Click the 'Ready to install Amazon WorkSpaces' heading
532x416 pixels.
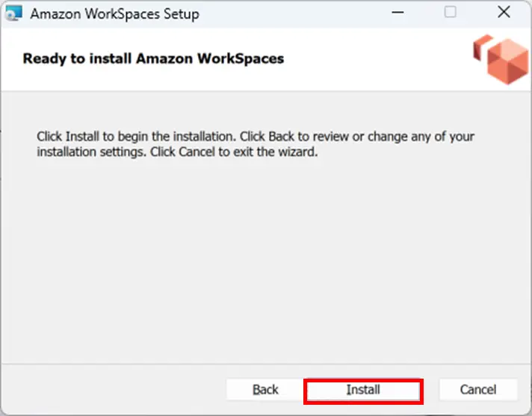click(153, 59)
